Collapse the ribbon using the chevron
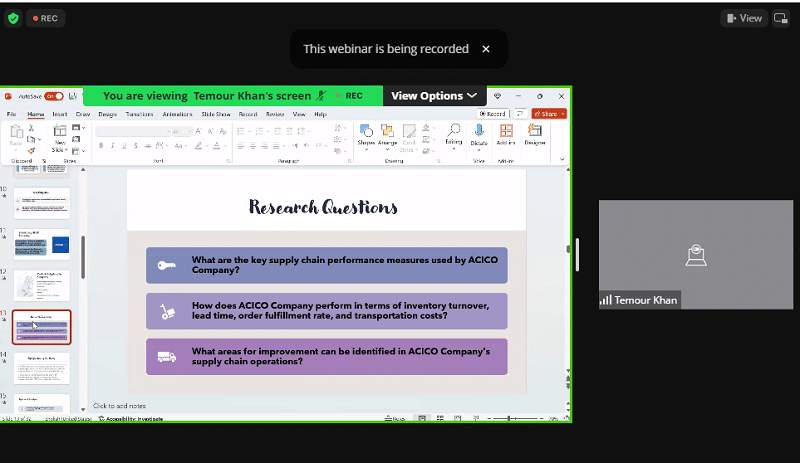The image size is (800, 463). point(562,159)
